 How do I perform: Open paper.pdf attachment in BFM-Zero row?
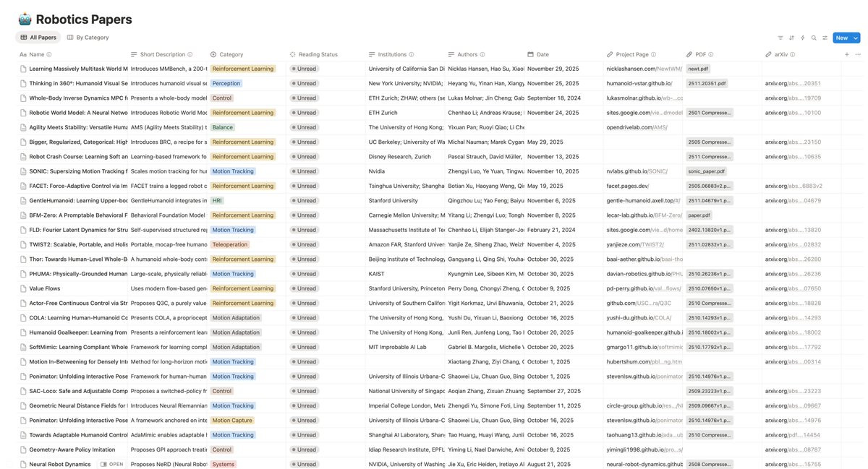pos(699,215)
